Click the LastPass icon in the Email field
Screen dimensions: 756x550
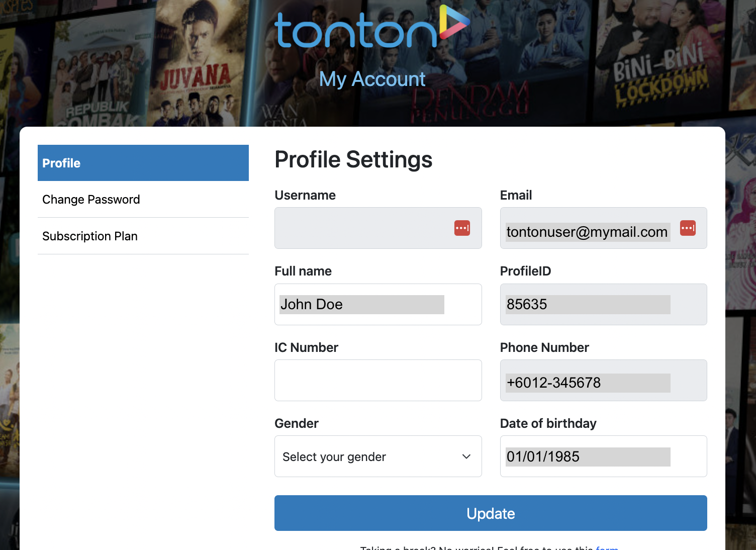point(687,228)
